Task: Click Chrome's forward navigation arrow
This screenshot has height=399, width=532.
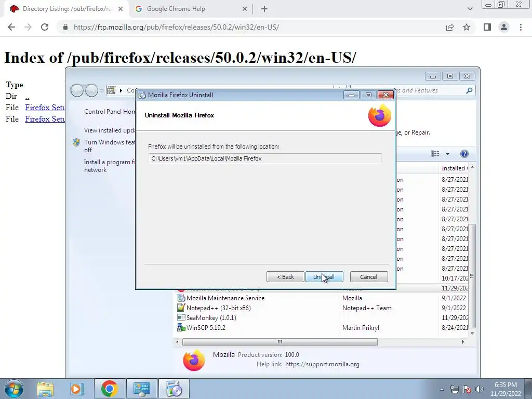Action: click(x=28, y=27)
